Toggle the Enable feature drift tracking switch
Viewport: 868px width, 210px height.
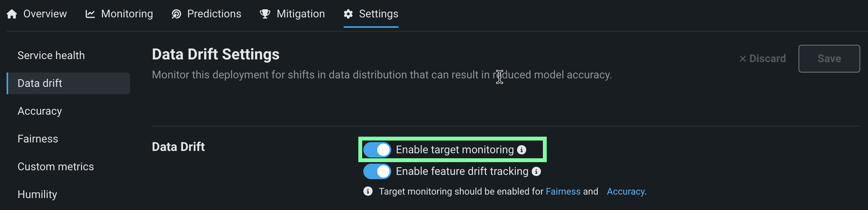pyautogui.click(x=377, y=171)
